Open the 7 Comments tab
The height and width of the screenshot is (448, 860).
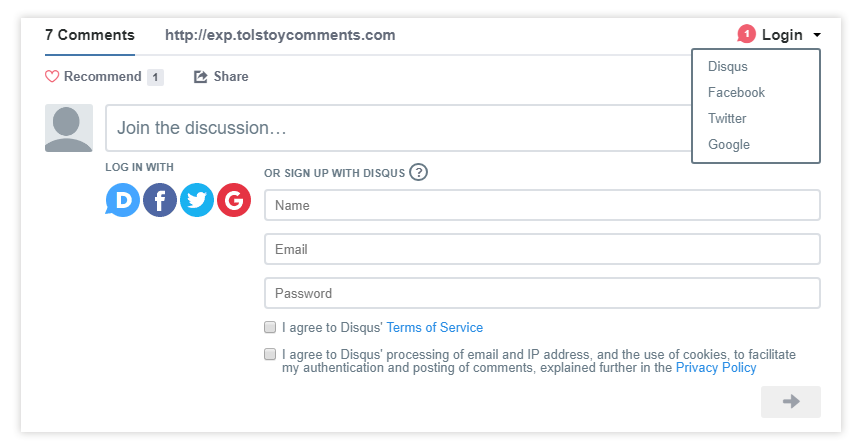pos(90,35)
